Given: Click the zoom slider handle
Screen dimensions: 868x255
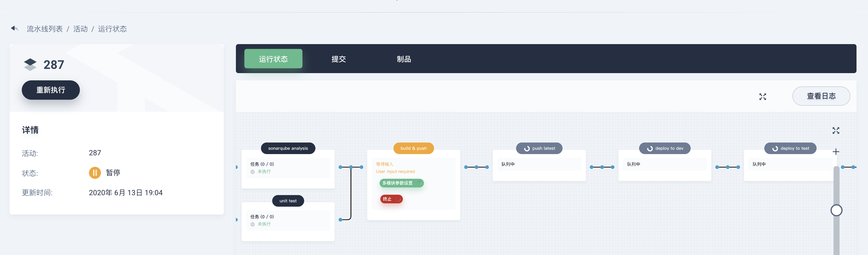Looking at the screenshot, I should click(836, 210).
